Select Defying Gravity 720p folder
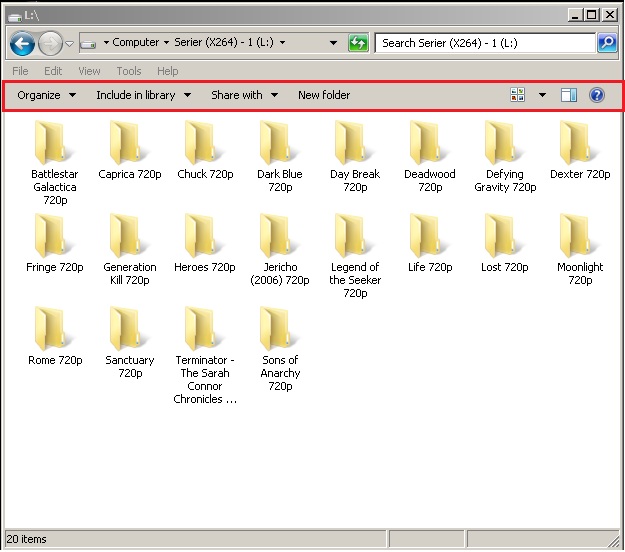Viewport: 625px width, 552px height. (x=505, y=157)
